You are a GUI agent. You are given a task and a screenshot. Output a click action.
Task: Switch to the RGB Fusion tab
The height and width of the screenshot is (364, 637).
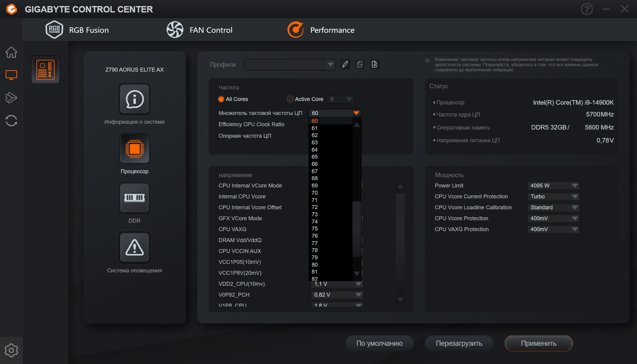[77, 30]
